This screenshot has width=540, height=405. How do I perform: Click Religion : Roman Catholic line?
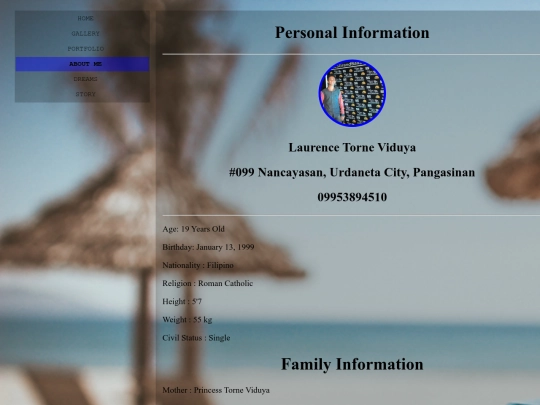tap(208, 283)
